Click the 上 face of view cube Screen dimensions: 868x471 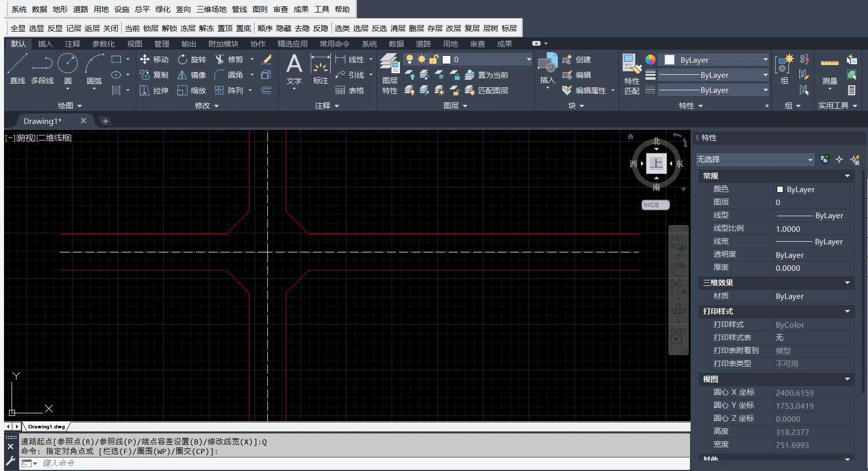pyautogui.click(x=656, y=163)
